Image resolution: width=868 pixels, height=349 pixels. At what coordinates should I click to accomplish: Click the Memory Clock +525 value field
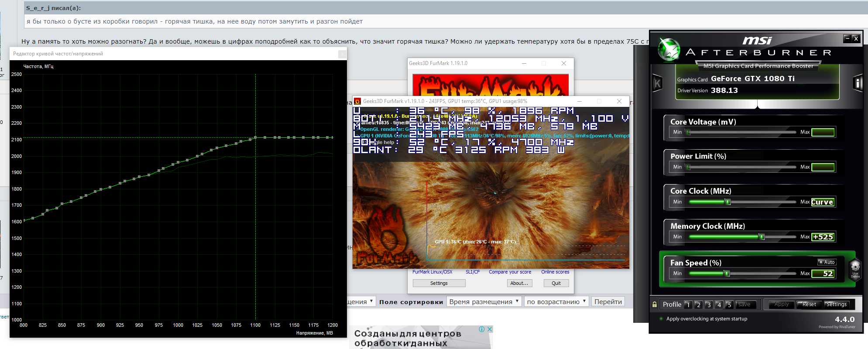[823, 237]
